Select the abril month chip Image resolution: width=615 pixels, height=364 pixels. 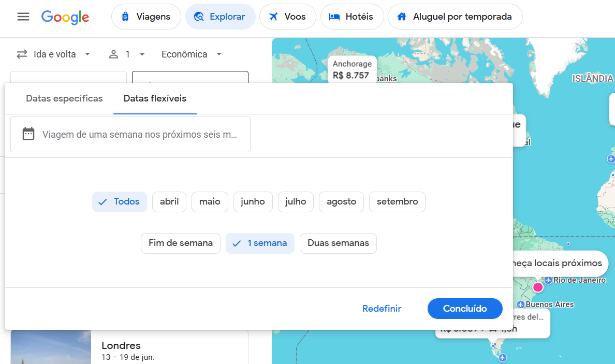[169, 201]
